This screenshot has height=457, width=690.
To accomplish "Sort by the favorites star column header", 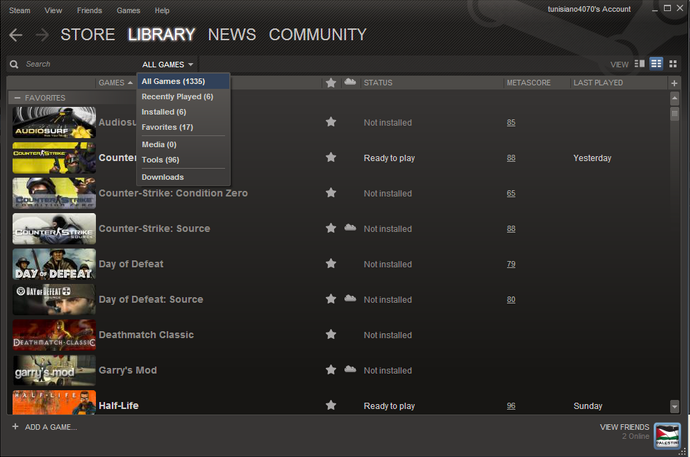I will coord(331,83).
